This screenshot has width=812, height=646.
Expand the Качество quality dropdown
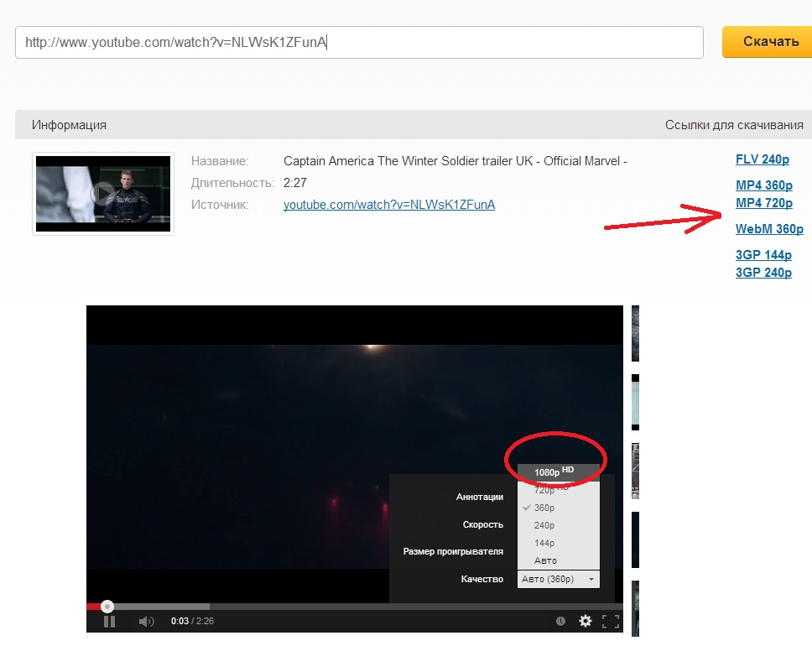click(x=558, y=579)
